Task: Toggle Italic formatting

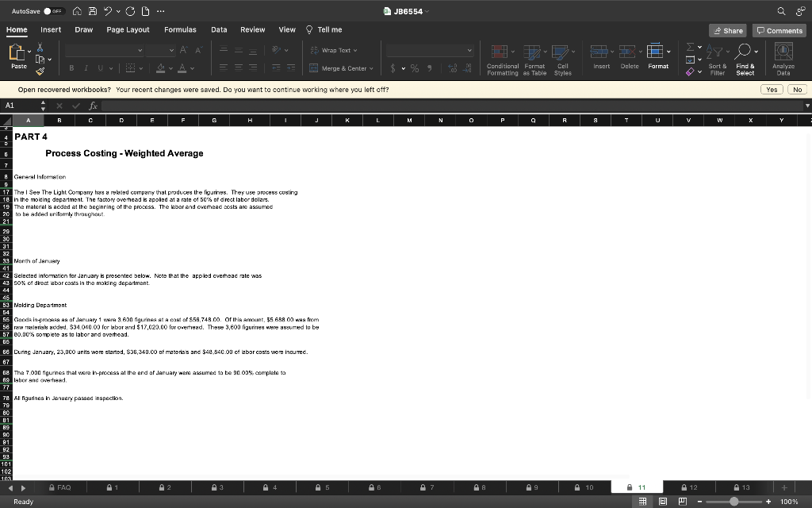Action: (x=86, y=68)
